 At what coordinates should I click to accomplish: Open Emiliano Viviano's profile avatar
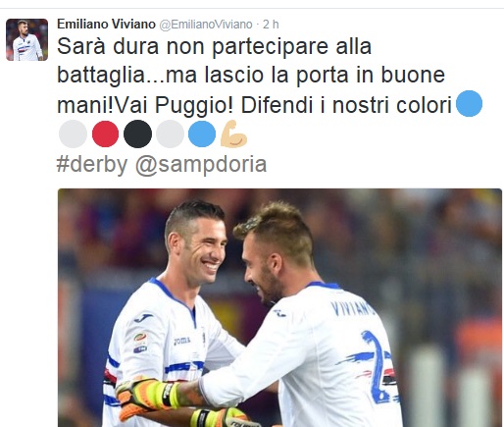(x=26, y=39)
